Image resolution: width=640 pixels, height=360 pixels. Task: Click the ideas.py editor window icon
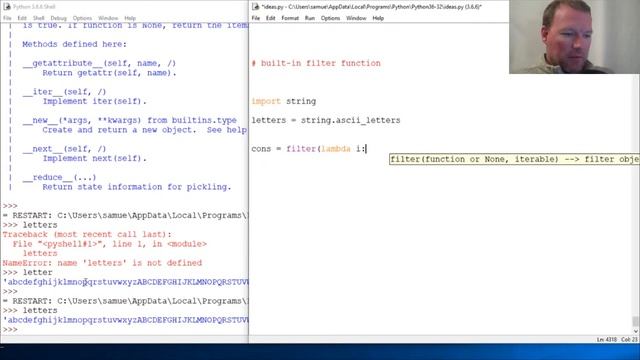256,7
